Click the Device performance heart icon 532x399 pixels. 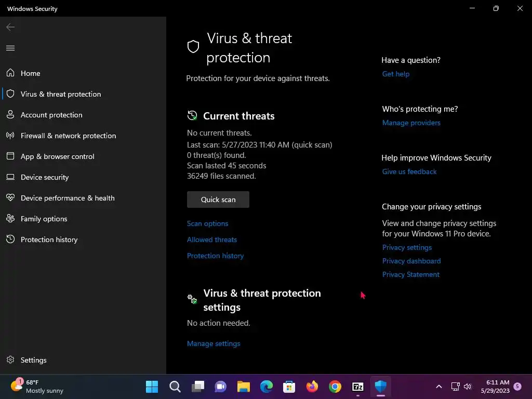[x=10, y=197]
